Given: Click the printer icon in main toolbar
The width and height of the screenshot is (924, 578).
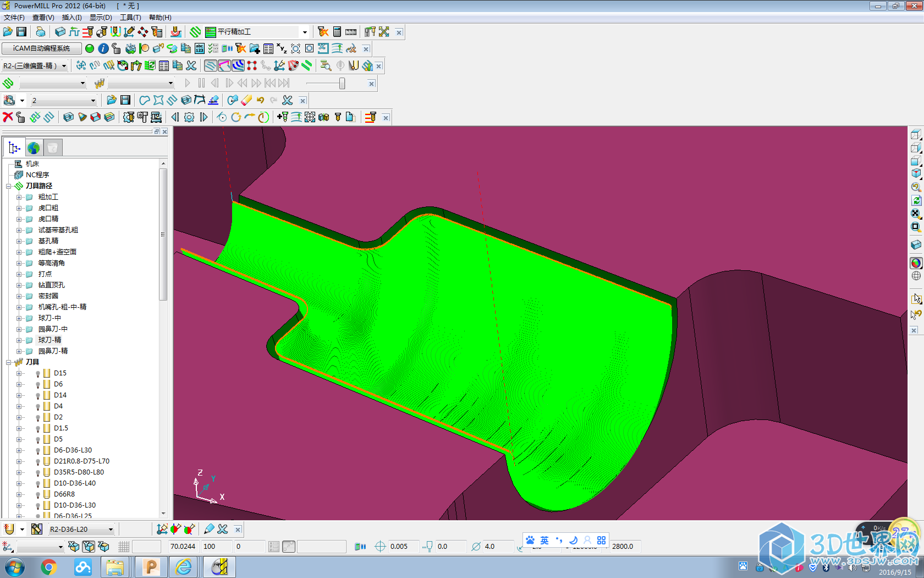Looking at the screenshot, I should [x=40, y=32].
